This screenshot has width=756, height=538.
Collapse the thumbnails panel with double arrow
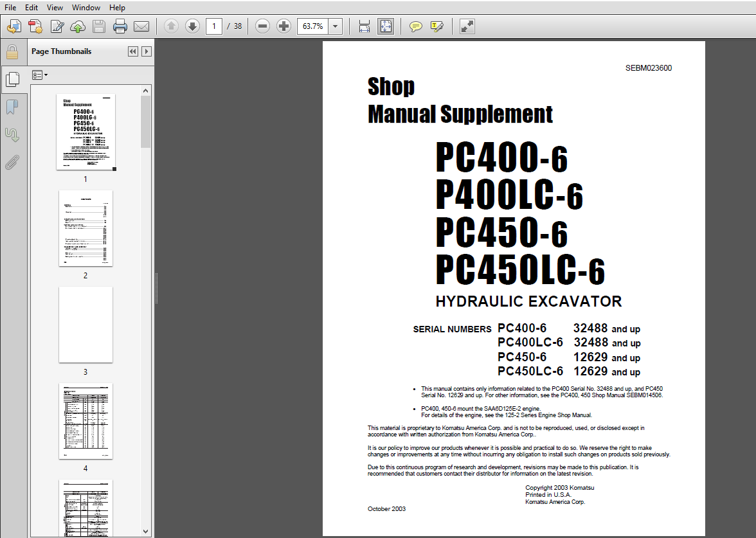133,51
